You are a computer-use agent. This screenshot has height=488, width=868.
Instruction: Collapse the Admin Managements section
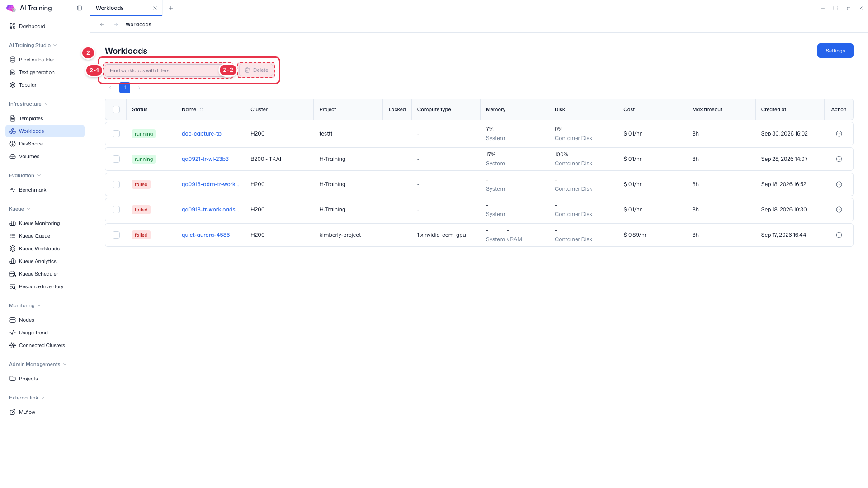(x=38, y=364)
